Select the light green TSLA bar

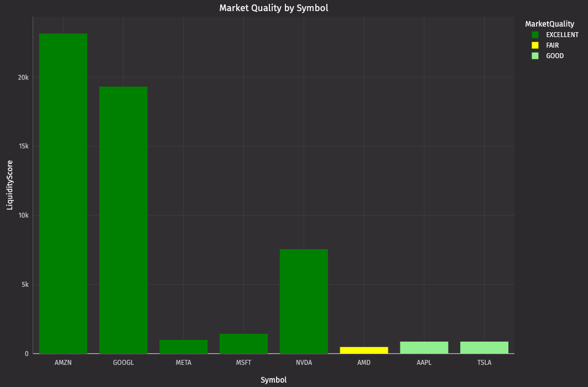(x=484, y=347)
